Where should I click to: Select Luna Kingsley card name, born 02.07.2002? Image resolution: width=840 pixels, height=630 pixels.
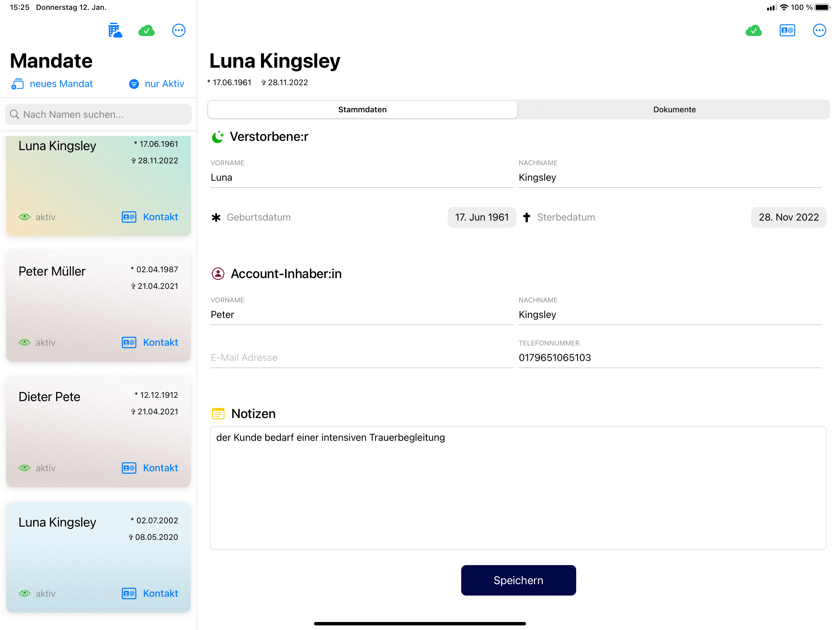pyautogui.click(x=57, y=522)
